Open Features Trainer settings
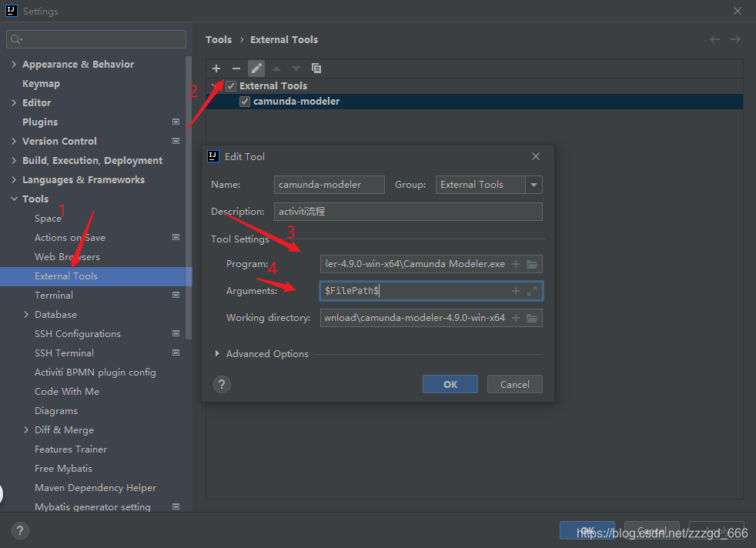Viewport: 756px width, 548px height. (x=71, y=449)
